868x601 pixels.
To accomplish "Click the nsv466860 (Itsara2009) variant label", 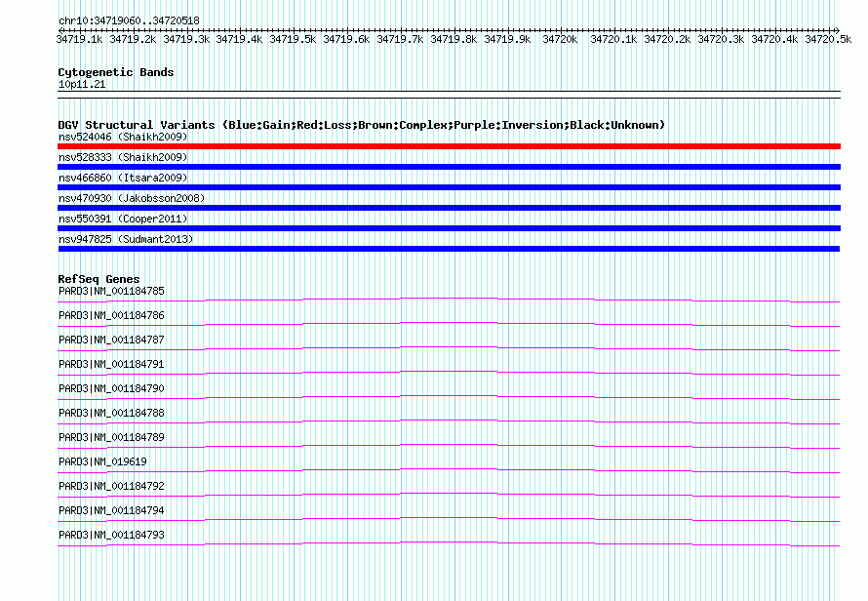I will coord(123,178).
